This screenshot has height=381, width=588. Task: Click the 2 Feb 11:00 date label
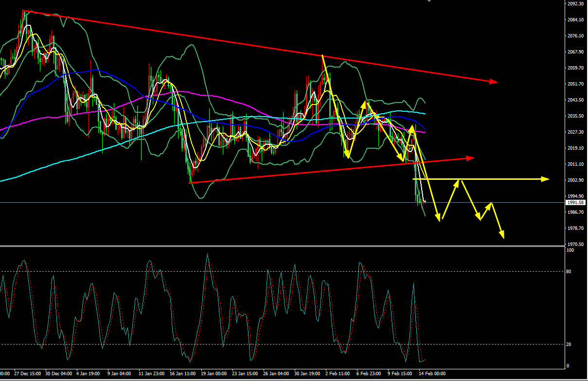click(338, 374)
